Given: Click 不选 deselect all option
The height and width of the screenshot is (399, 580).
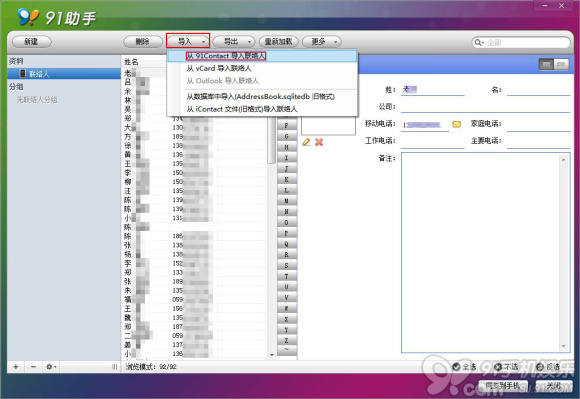Looking at the screenshot, I should [506, 366].
